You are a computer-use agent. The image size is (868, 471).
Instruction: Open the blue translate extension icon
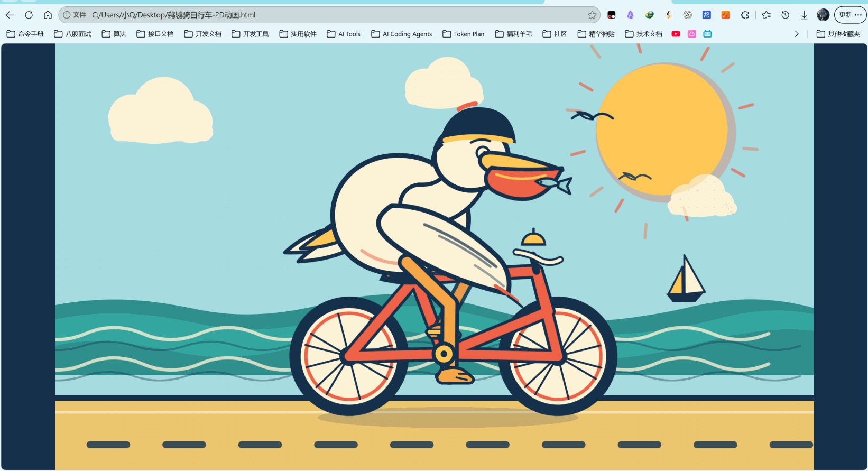(706, 15)
